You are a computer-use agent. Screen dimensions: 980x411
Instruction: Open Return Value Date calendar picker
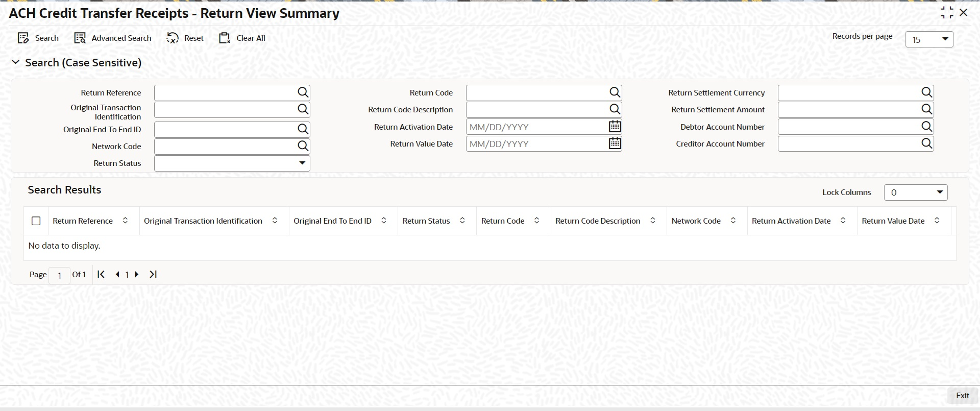click(615, 143)
